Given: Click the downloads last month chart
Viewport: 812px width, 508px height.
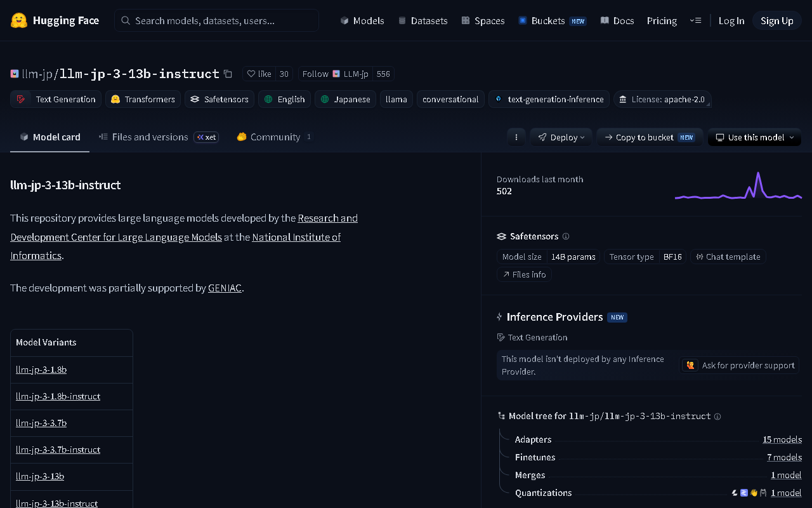Looking at the screenshot, I should coord(738,185).
